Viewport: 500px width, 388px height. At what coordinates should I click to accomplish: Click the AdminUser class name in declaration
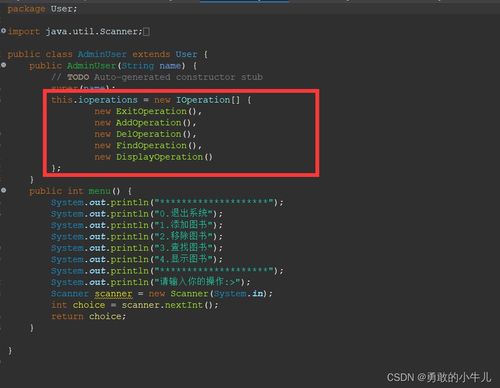click(102, 54)
